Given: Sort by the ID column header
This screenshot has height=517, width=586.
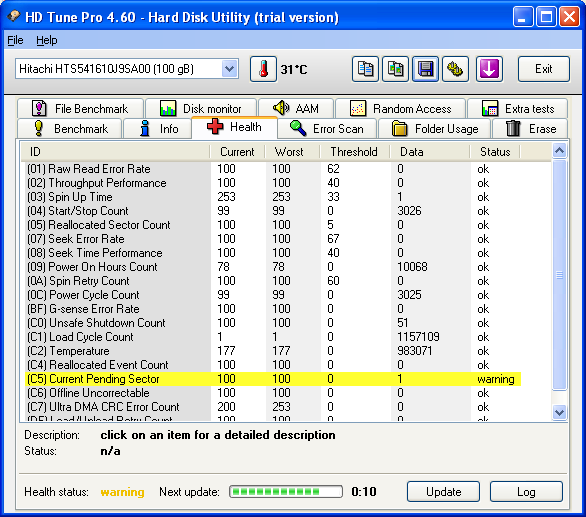Looking at the screenshot, I should (x=115, y=152).
